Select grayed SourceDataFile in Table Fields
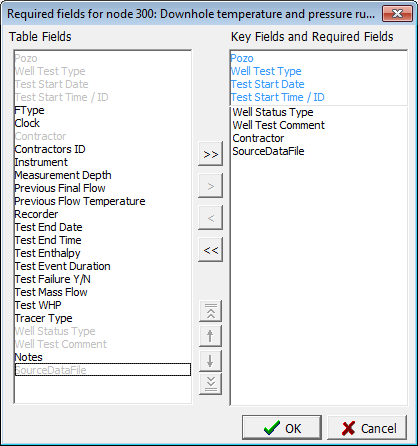 103,370
